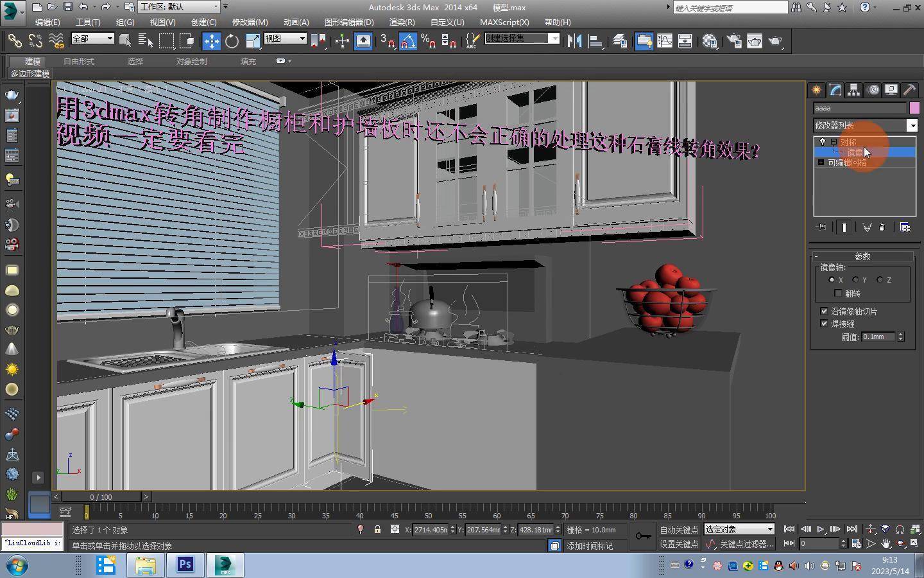Click the Render Setup teapot icon

click(x=734, y=41)
